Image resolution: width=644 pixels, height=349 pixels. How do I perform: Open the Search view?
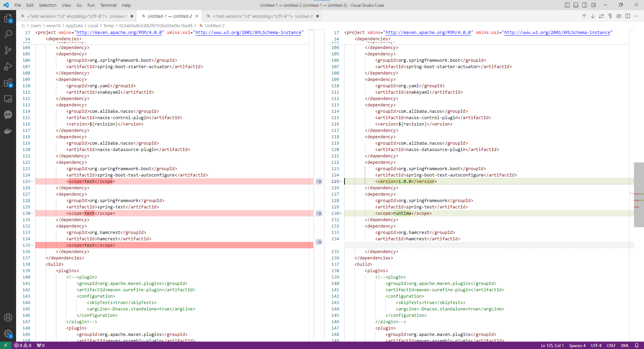[8, 34]
